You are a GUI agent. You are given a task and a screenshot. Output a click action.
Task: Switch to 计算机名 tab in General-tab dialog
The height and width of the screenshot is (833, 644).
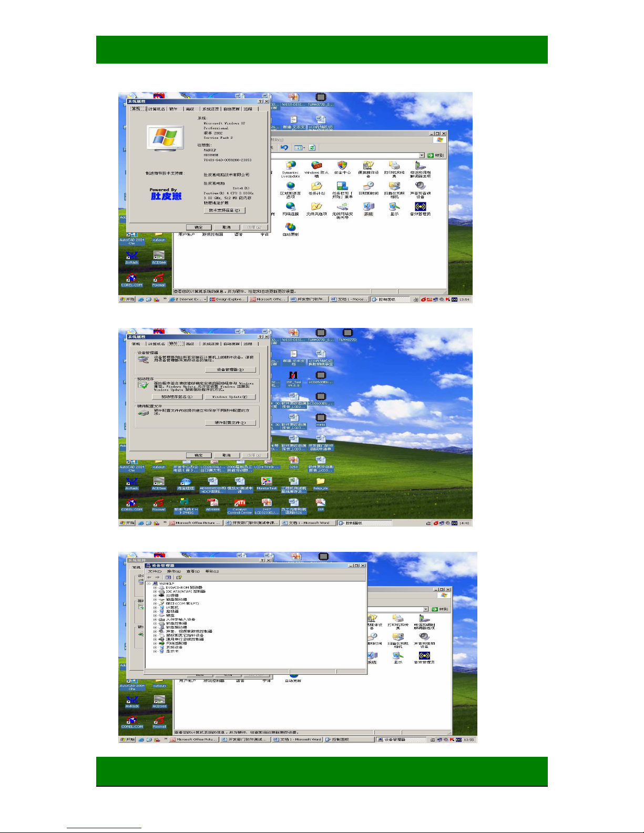[157, 109]
